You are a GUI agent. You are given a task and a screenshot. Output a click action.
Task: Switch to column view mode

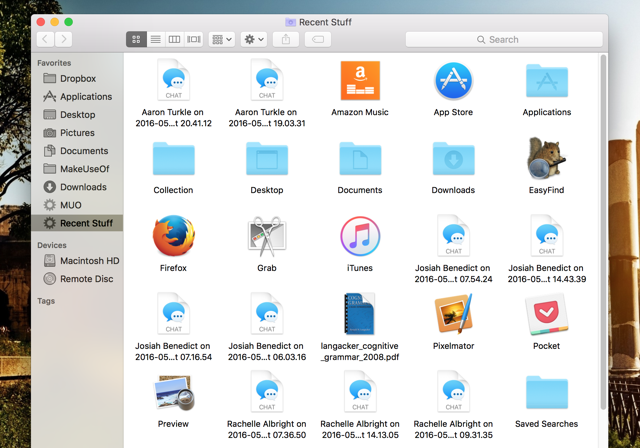pyautogui.click(x=174, y=39)
